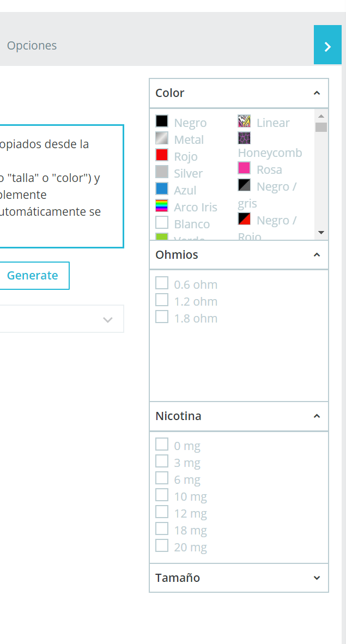Pick the Negro / Rojo swatch
Screen dimensions: 346x644
pos(244,219)
